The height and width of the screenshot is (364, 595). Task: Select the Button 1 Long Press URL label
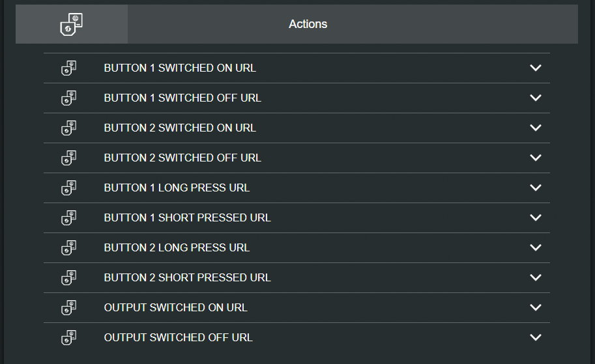(x=177, y=188)
